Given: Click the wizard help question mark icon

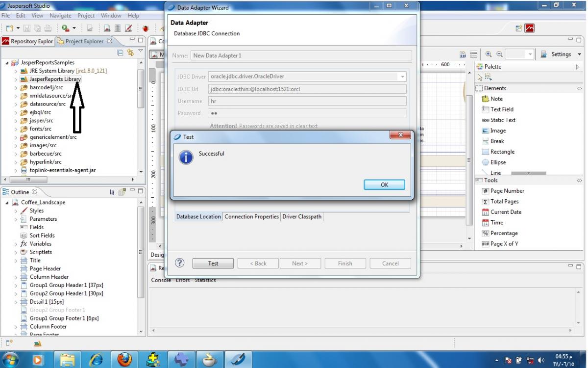Looking at the screenshot, I should pyautogui.click(x=180, y=263).
